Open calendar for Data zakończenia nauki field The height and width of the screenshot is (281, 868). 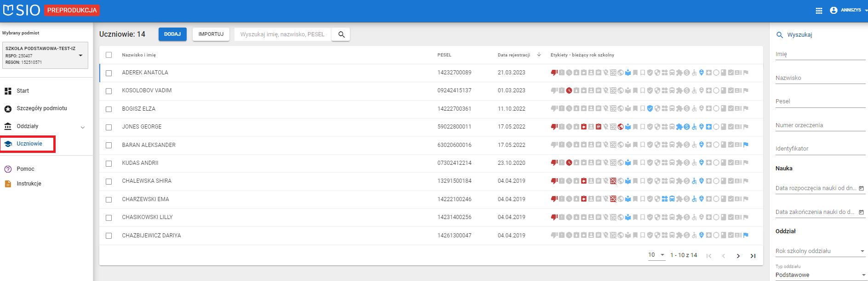(861, 212)
